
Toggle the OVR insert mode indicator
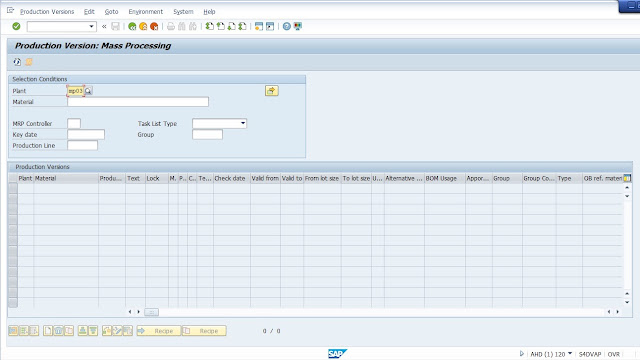[x=614, y=354]
